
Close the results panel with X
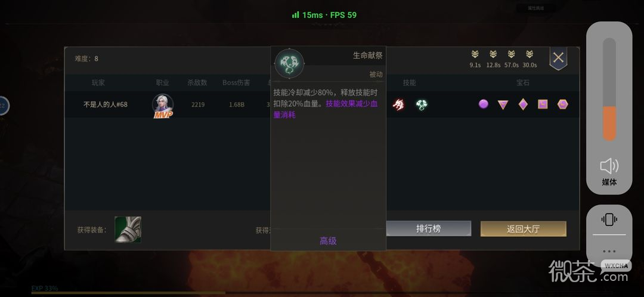pyautogui.click(x=558, y=58)
